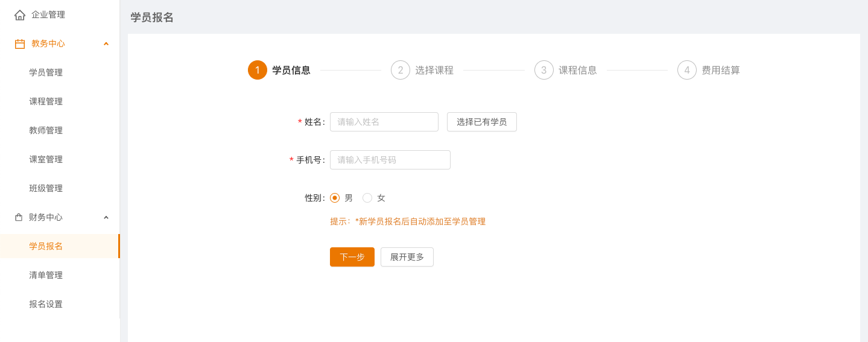The width and height of the screenshot is (868, 342).
Task: Open 课程管理 in the sidebar
Action: (x=46, y=101)
